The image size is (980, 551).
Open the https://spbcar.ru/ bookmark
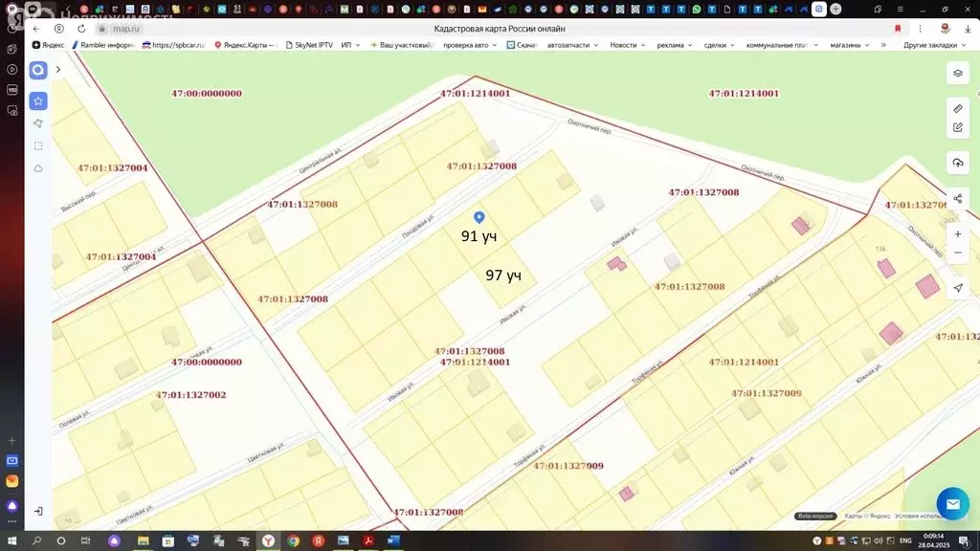tap(173, 45)
